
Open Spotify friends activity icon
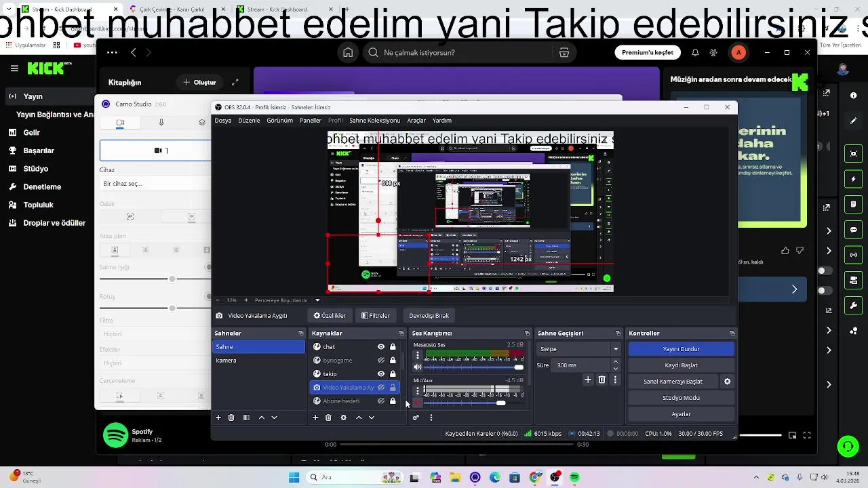point(713,53)
